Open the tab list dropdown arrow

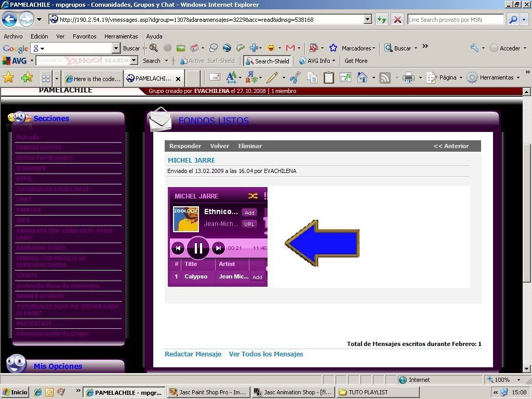57,79
